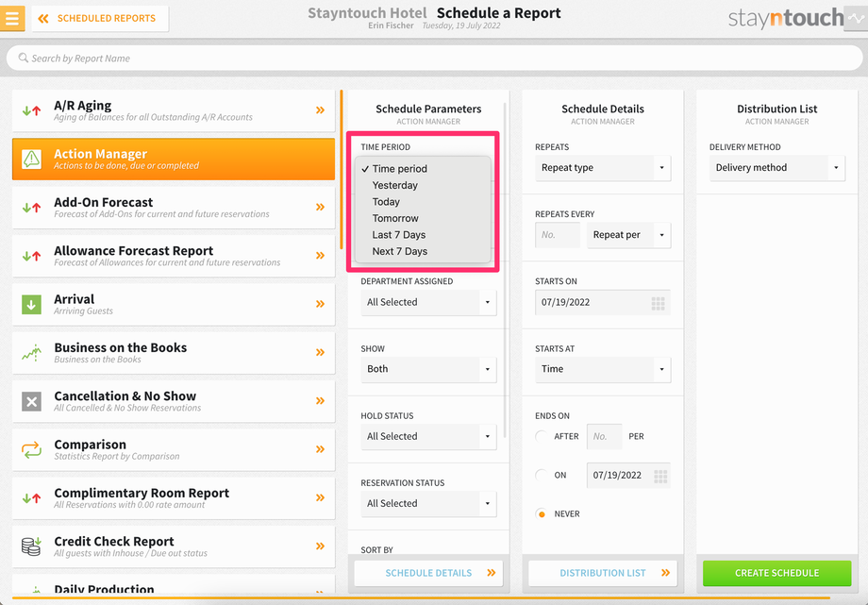The width and height of the screenshot is (868, 605).
Task: Click the Credit Check Report coins icon
Action: point(31,546)
